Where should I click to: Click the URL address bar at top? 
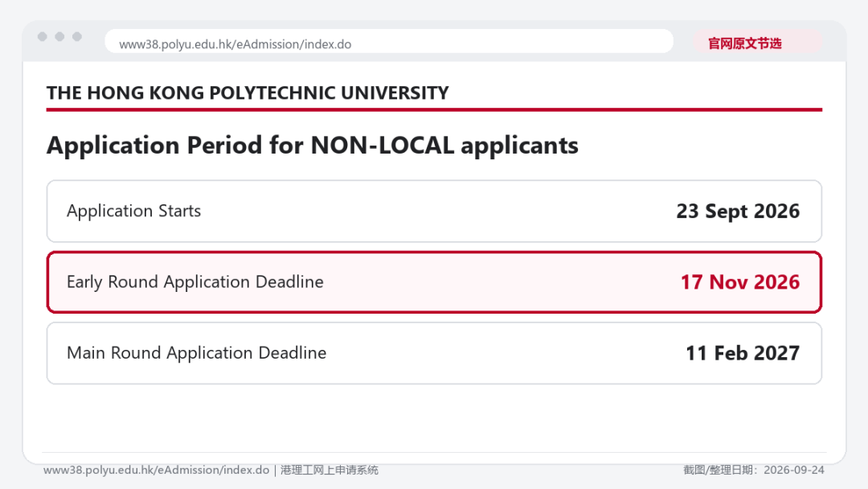coord(389,42)
